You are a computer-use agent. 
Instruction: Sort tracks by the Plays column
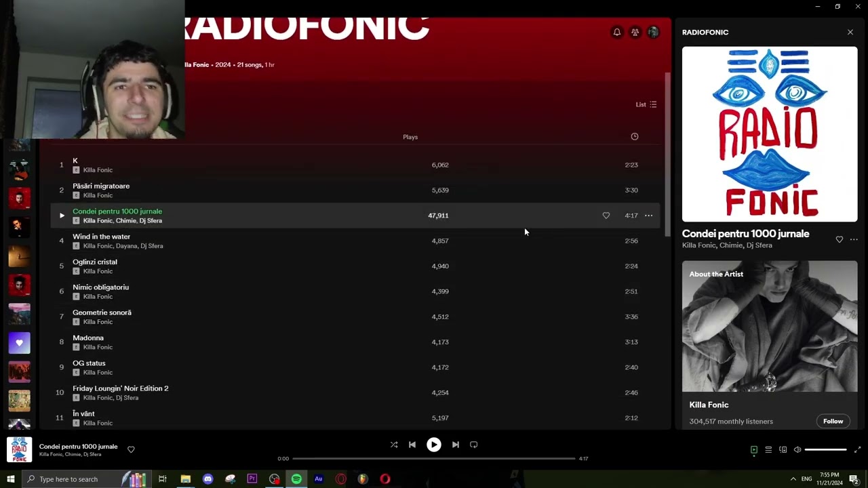[410, 137]
